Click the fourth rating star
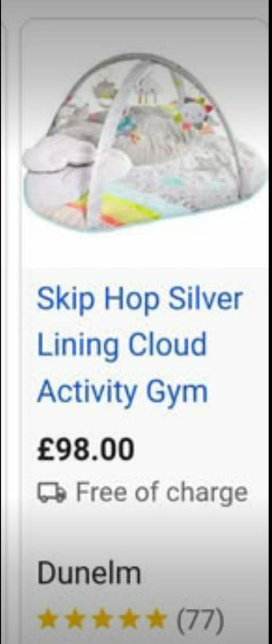The width and height of the screenshot is (272, 644). [x=130, y=619]
